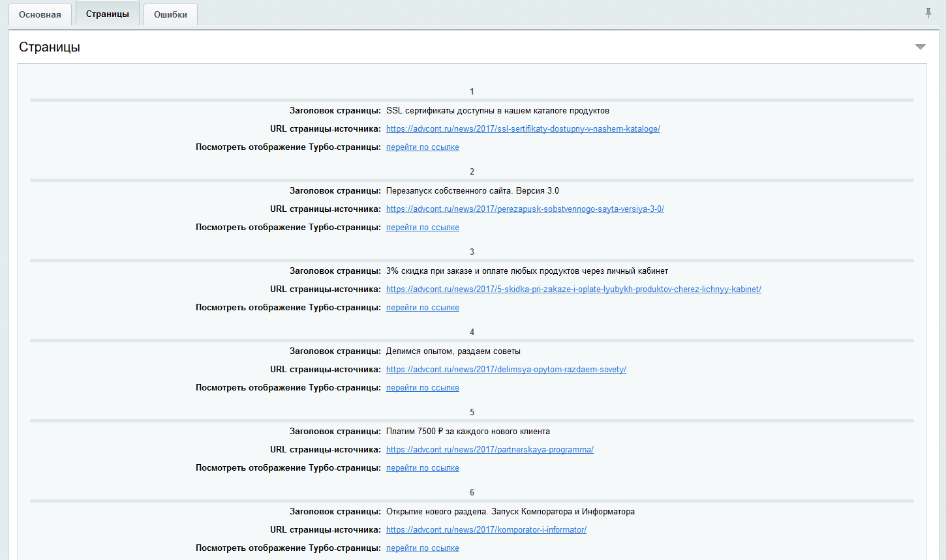This screenshot has width=946, height=560.
Task: Follow the Turbo page link for entry 2
Action: tap(422, 228)
